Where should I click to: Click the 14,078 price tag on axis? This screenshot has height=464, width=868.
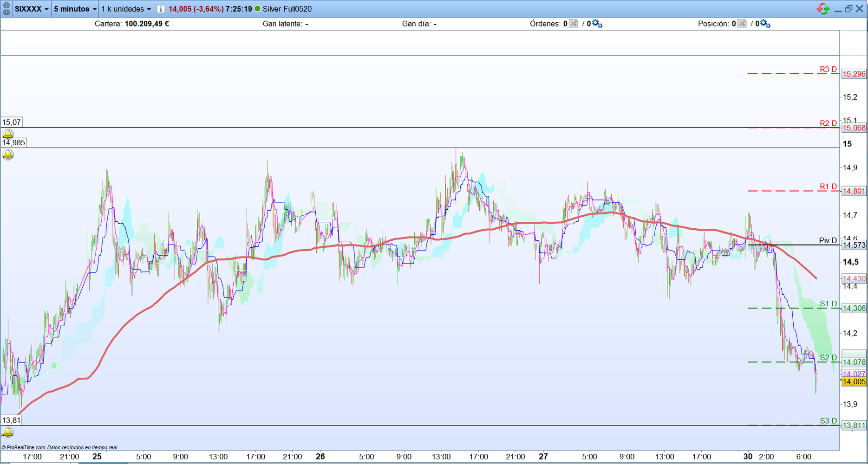pos(854,362)
